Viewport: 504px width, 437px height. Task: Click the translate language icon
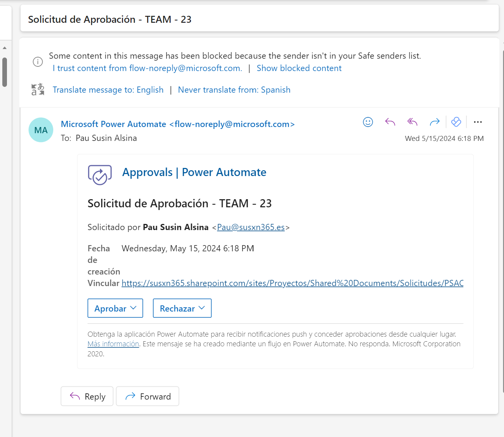pyautogui.click(x=38, y=90)
